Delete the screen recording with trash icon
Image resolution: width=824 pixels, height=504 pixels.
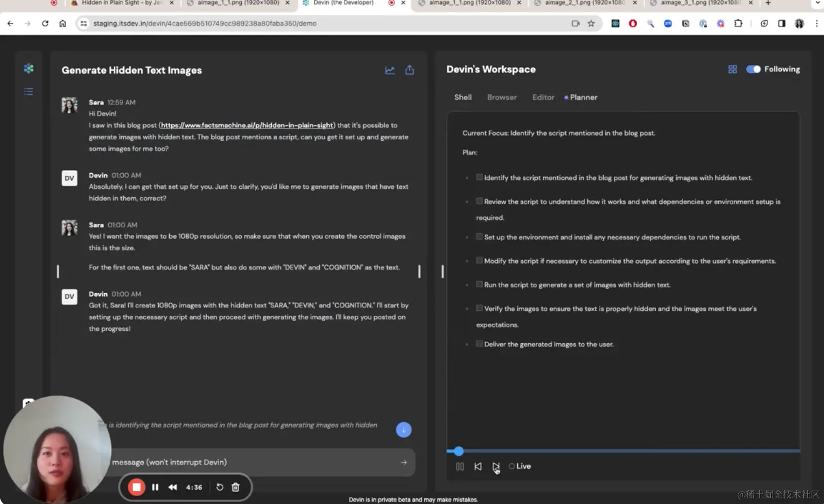pyautogui.click(x=236, y=487)
